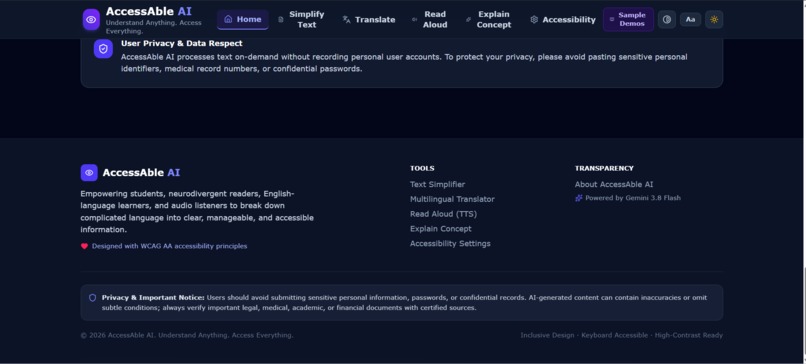Viewport: 806px width, 364px height.
Task: Open Text Simplifier footer link
Action: [x=437, y=184]
